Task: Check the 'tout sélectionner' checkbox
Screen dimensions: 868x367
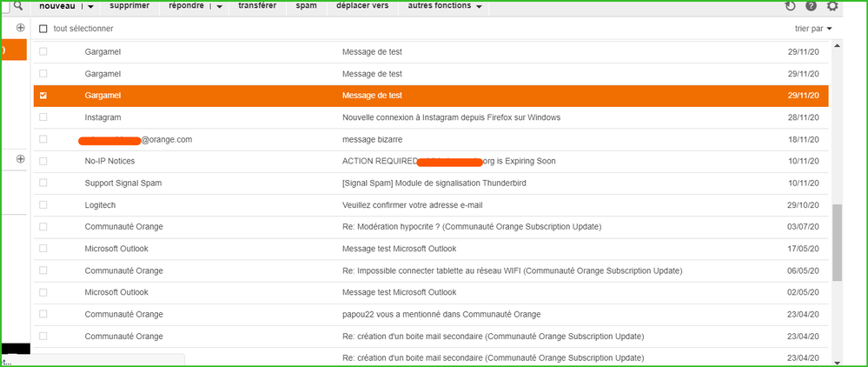Action: 43,29
